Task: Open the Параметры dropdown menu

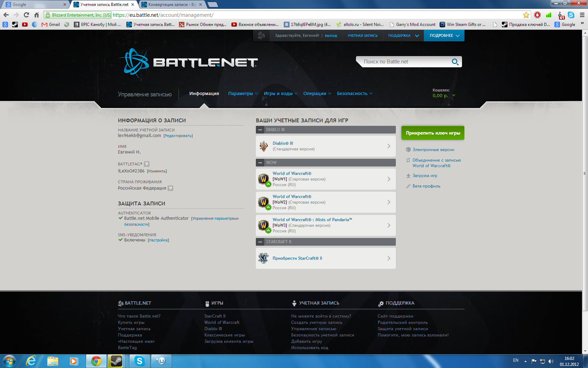Action: click(x=243, y=94)
